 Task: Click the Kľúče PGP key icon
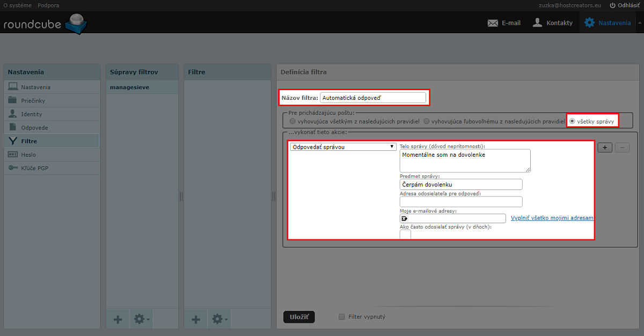coord(12,168)
